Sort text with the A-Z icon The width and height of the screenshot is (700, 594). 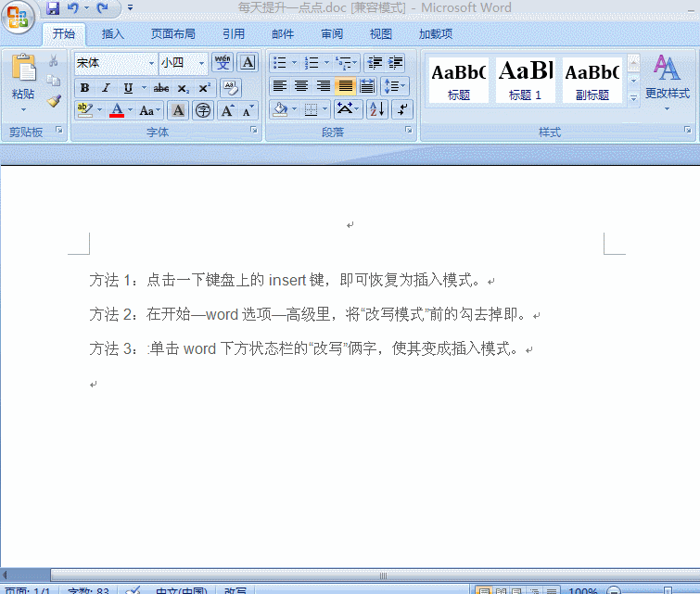pos(376,109)
